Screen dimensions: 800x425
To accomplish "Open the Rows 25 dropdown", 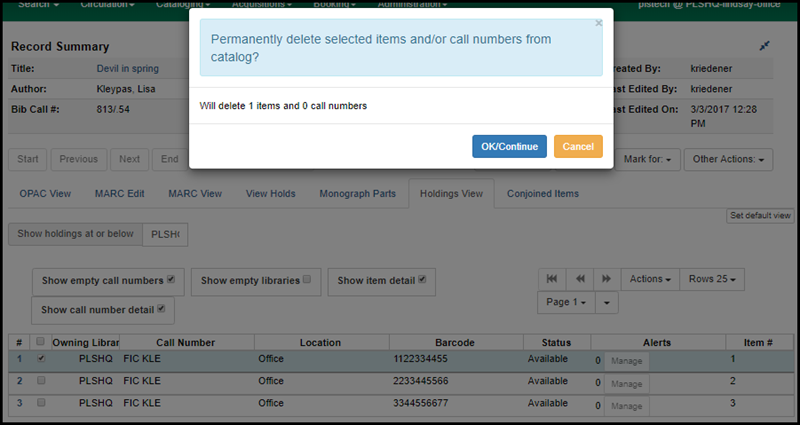I will pos(712,279).
